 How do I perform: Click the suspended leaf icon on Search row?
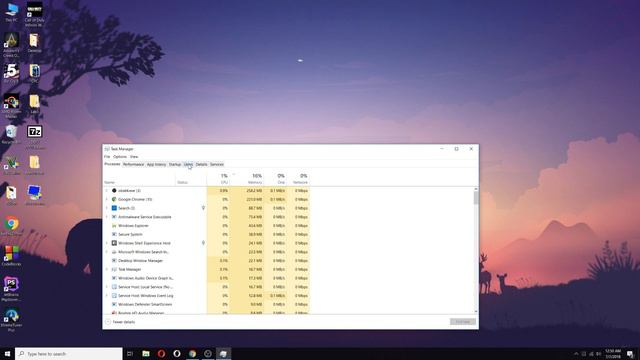pos(203,208)
